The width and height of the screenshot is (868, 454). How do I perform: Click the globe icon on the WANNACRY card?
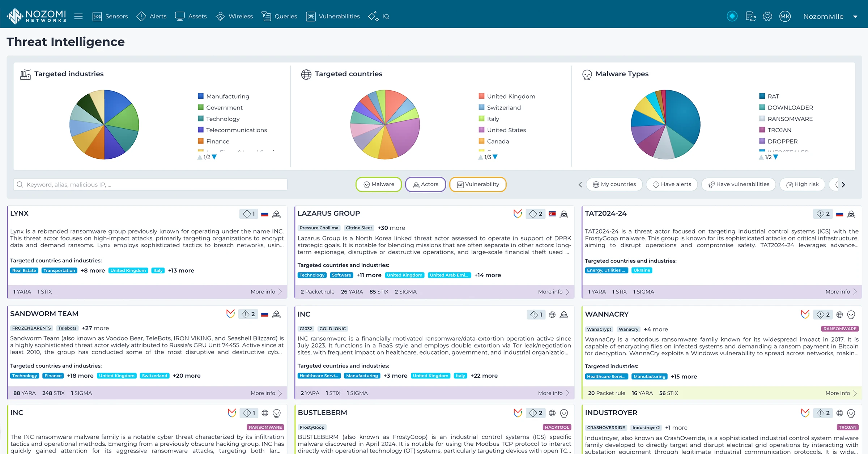840,315
